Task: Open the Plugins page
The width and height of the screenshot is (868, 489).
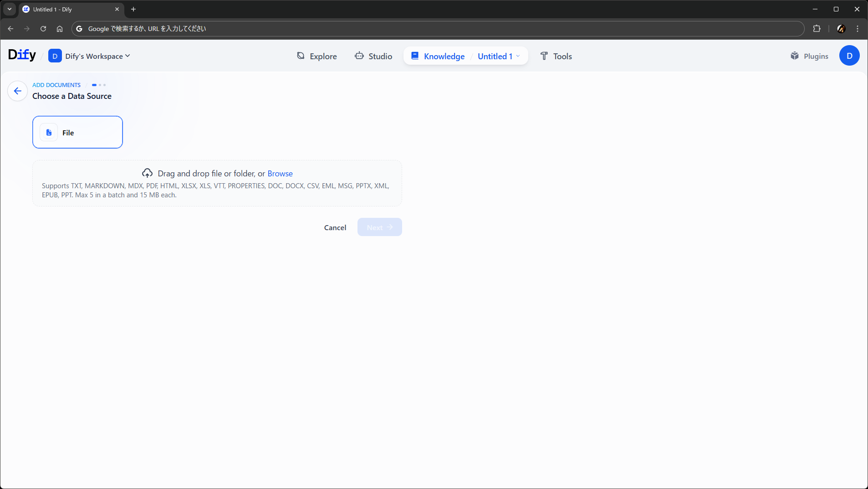Action: [x=809, y=56]
